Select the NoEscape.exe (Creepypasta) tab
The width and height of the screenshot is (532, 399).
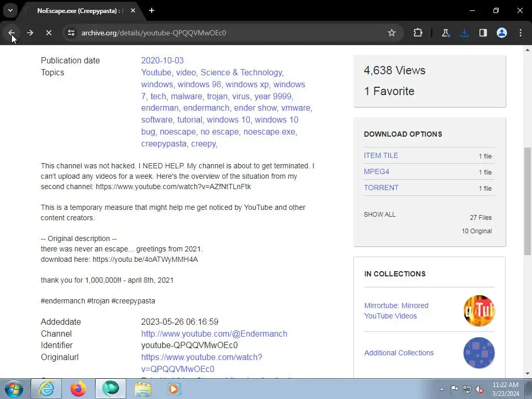tap(79, 11)
